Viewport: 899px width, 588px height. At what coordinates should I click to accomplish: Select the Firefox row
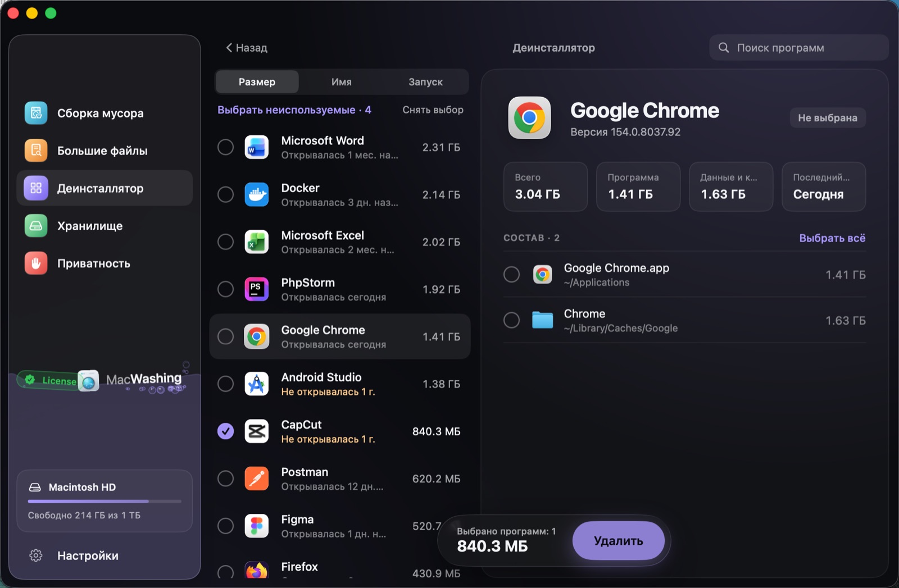(339, 568)
